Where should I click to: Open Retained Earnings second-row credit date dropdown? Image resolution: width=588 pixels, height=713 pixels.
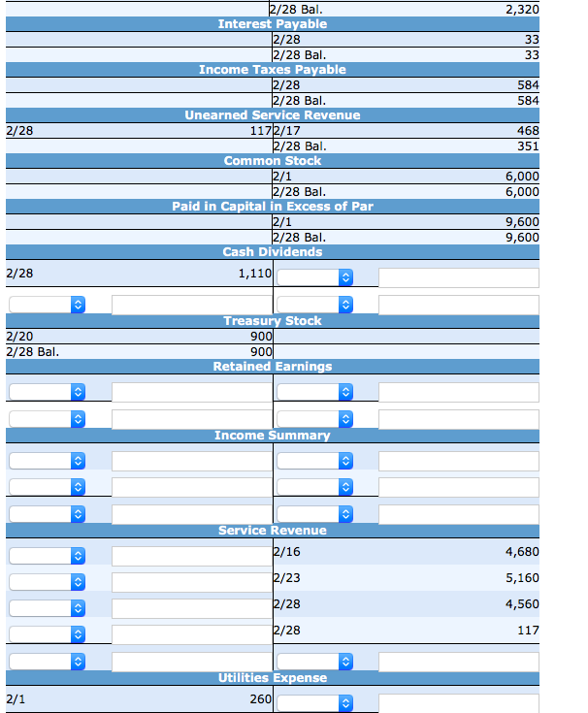[x=314, y=419]
